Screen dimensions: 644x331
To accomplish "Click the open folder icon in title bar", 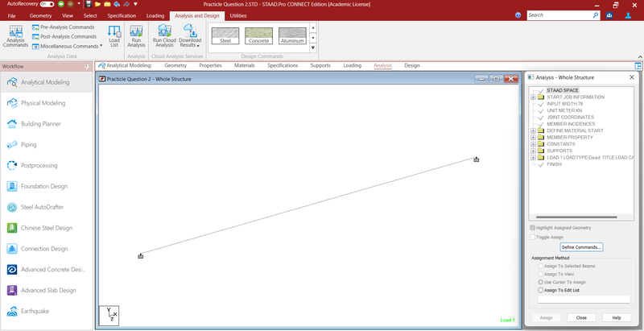I will click(x=97, y=5).
